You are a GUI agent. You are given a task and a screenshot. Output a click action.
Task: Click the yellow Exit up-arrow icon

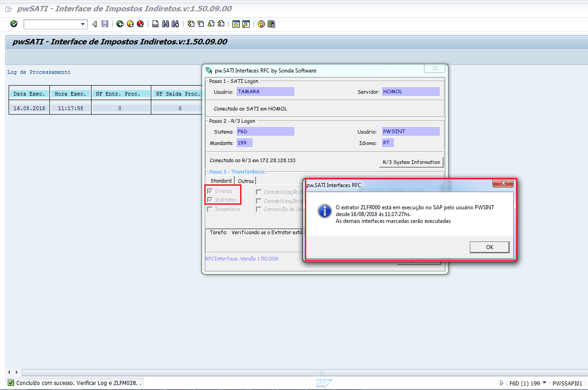tap(130, 24)
